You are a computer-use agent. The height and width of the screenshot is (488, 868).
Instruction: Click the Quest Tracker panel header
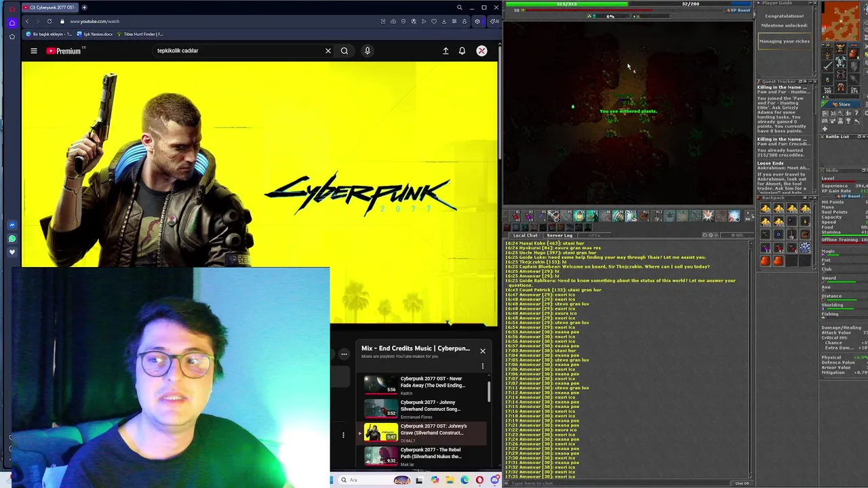coord(787,82)
